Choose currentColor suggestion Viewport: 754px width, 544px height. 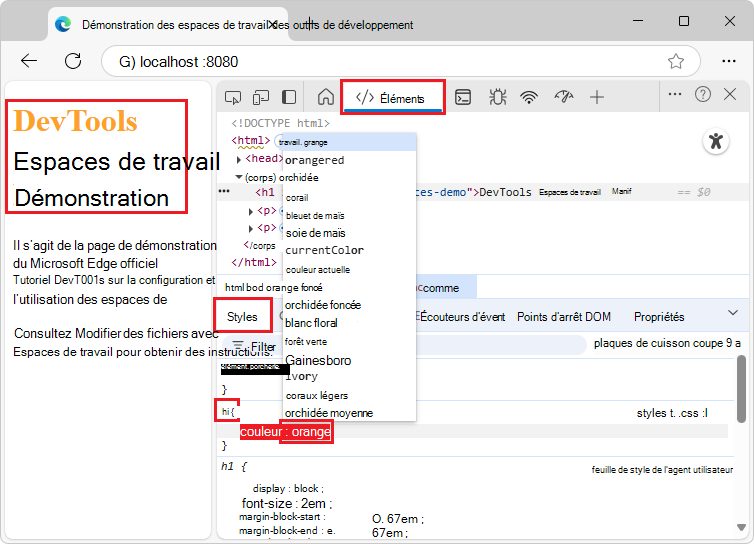[x=349, y=251]
